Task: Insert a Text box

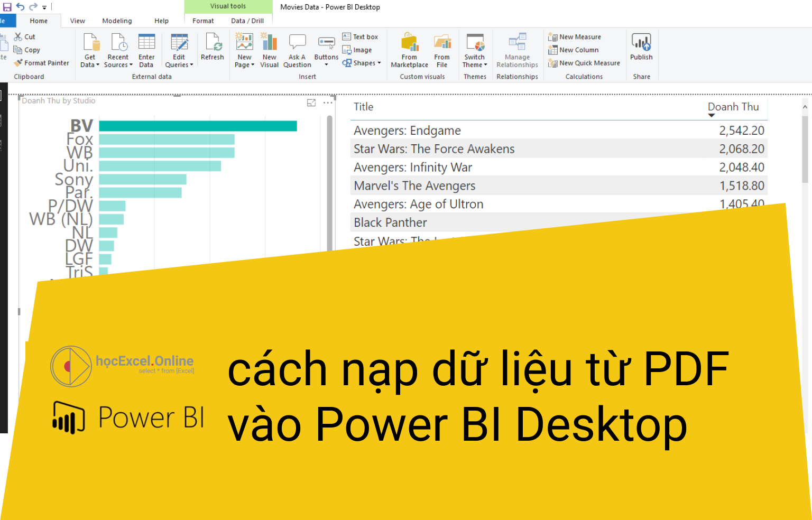Action: pos(360,36)
